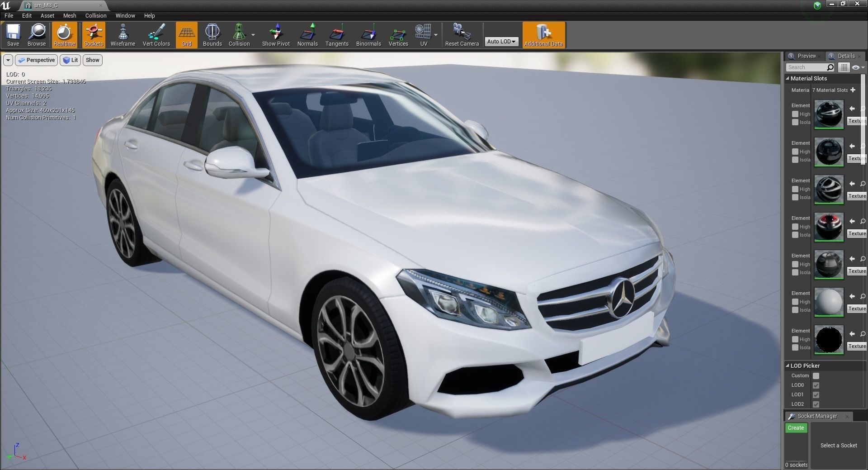Open the viewport Show menu button

pyautogui.click(x=92, y=60)
